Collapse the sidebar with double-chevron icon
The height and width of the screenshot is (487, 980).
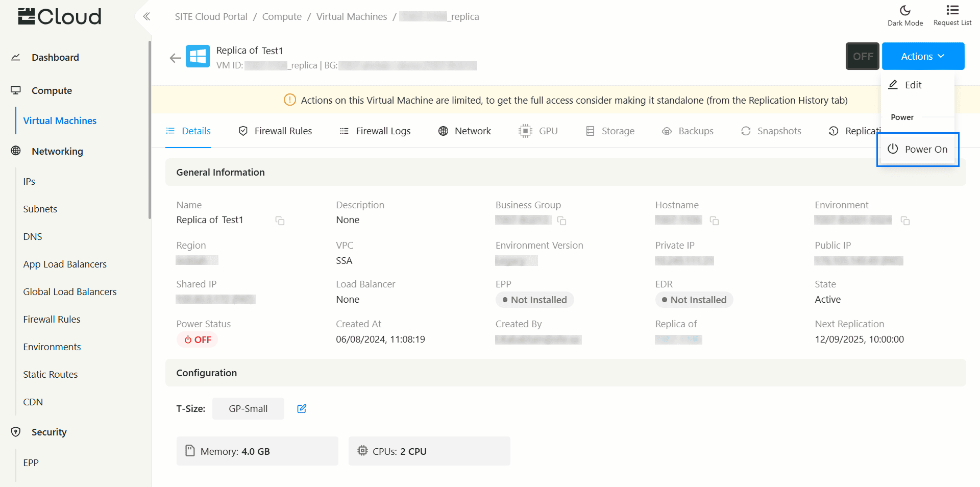[146, 16]
